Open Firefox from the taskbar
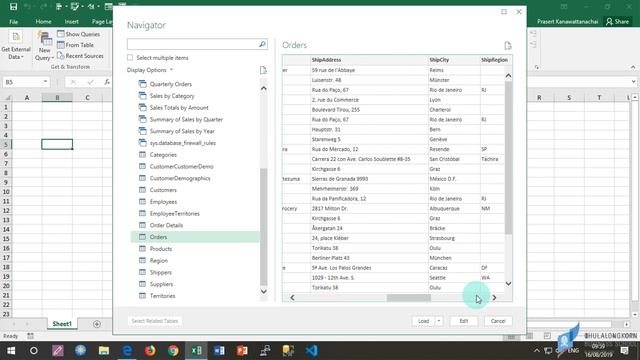 click(x=150, y=351)
